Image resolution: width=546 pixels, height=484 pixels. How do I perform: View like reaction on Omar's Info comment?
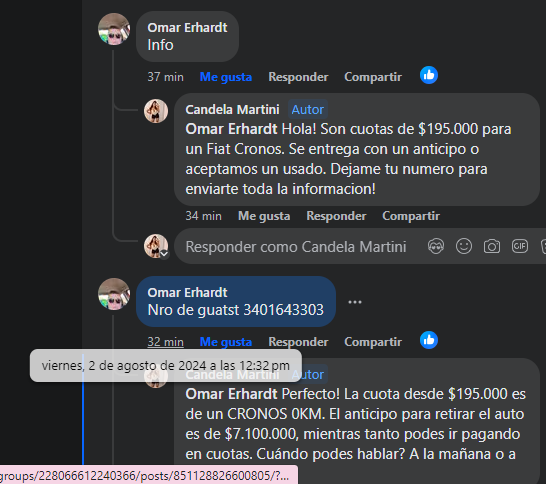point(429,75)
